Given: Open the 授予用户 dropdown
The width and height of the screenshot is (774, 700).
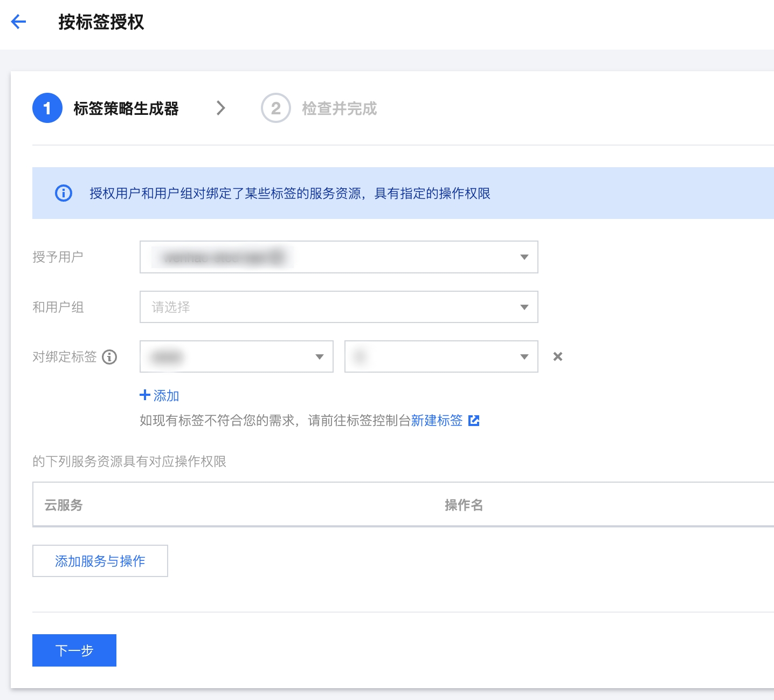Looking at the screenshot, I should pyautogui.click(x=338, y=257).
